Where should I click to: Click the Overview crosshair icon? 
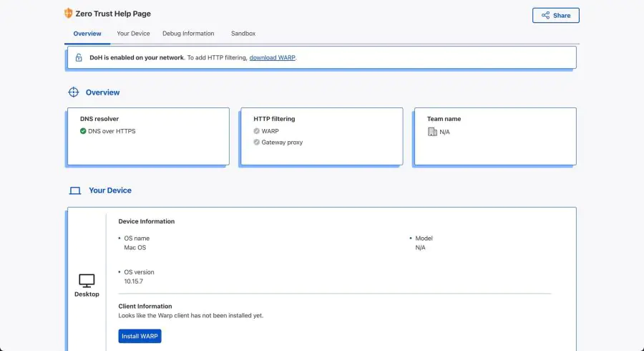point(73,92)
